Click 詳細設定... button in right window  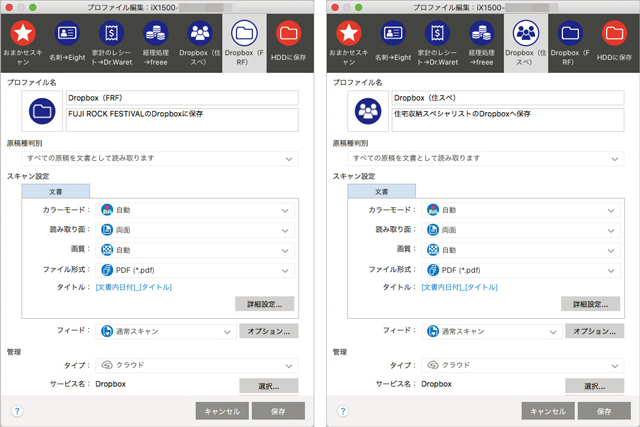coord(591,304)
